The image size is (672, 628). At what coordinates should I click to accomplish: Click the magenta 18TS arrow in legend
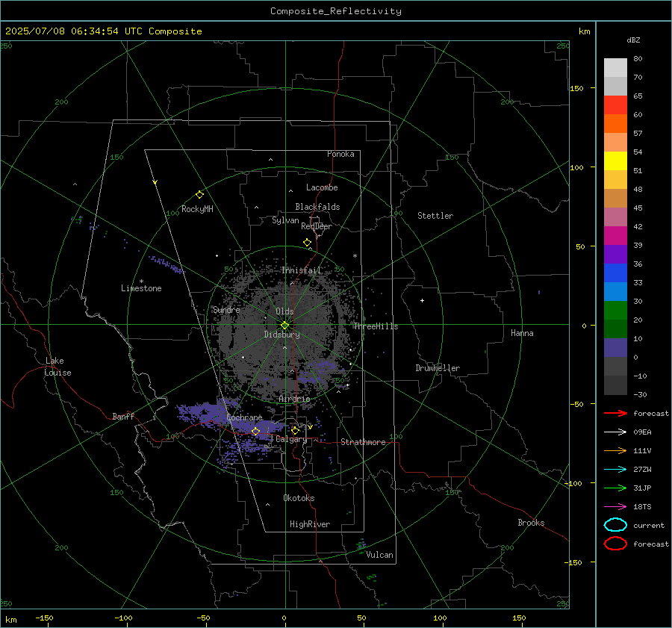point(615,506)
